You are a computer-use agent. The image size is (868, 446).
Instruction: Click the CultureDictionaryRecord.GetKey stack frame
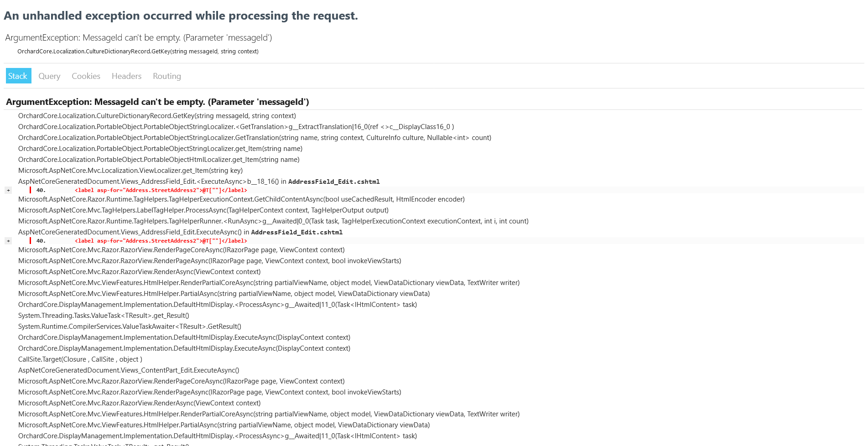tap(157, 115)
